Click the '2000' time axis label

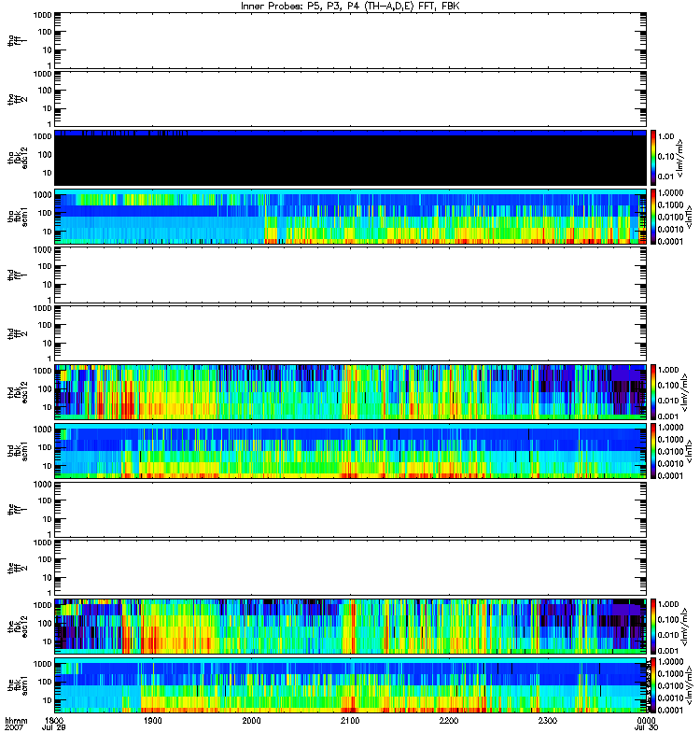(251, 720)
